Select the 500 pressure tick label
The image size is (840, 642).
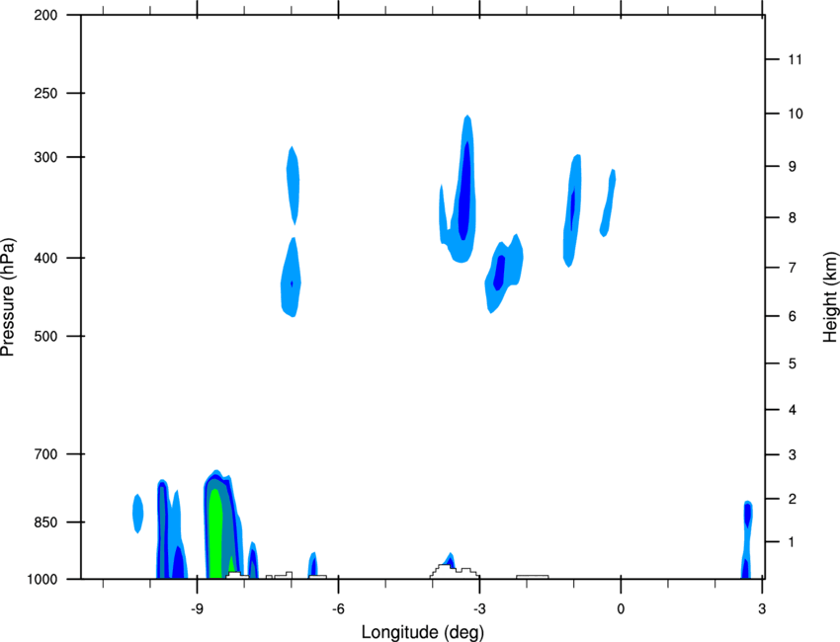45,336
